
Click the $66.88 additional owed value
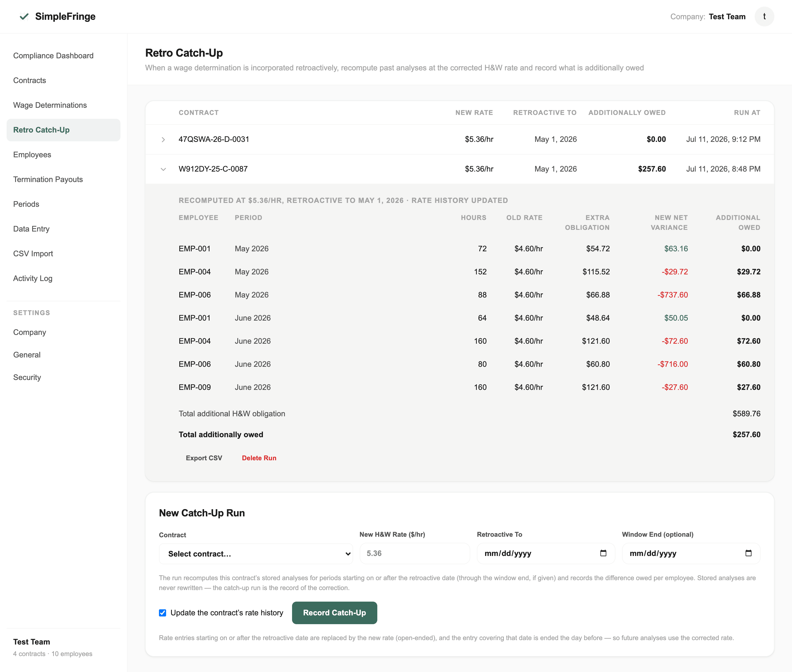point(748,295)
